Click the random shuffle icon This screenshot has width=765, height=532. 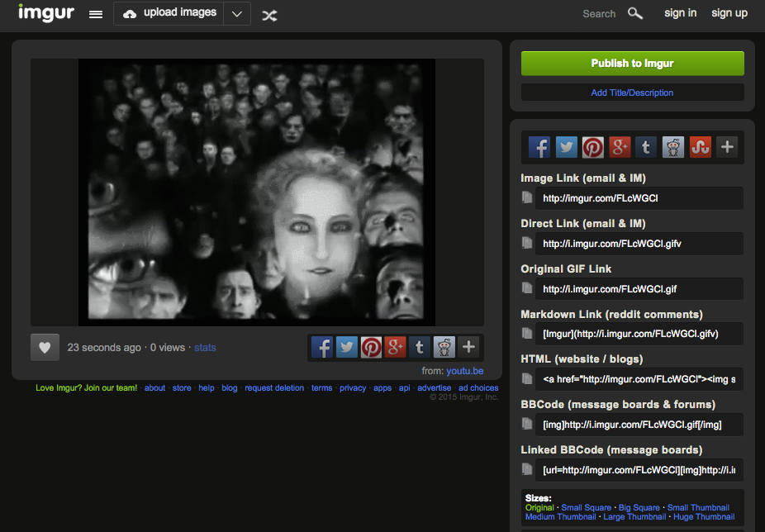point(269,16)
